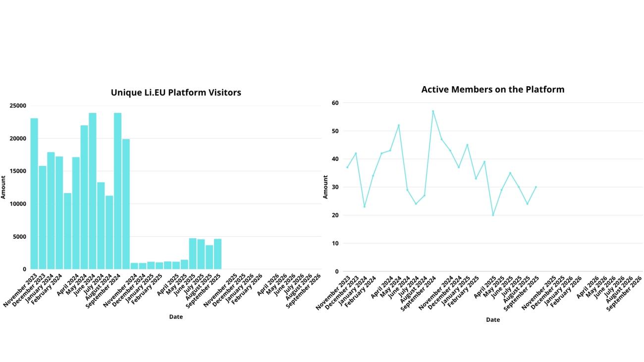Click the June 2025 visitors bar
Viewport: 644px width, 362px height.
(x=193, y=254)
